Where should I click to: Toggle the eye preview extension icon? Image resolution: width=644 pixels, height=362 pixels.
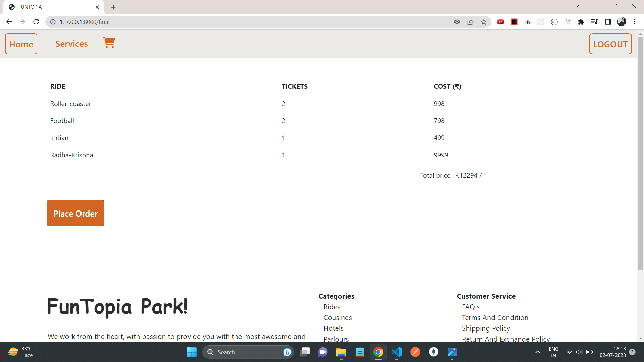tap(457, 22)
